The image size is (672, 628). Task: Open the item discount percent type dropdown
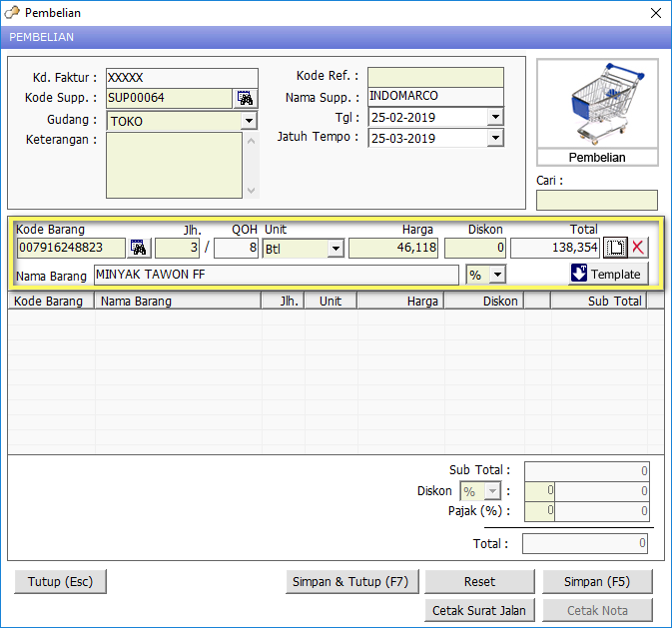(x=496, y=275)
